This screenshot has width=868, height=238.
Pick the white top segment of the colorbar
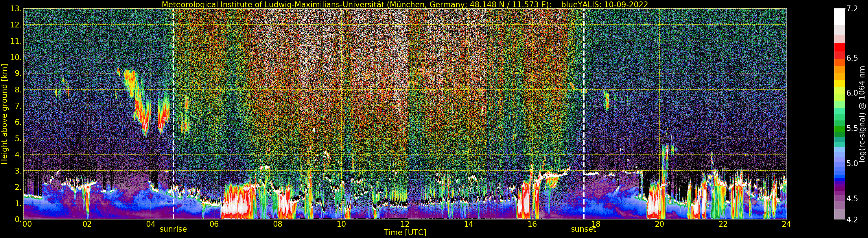pos(839,16)
